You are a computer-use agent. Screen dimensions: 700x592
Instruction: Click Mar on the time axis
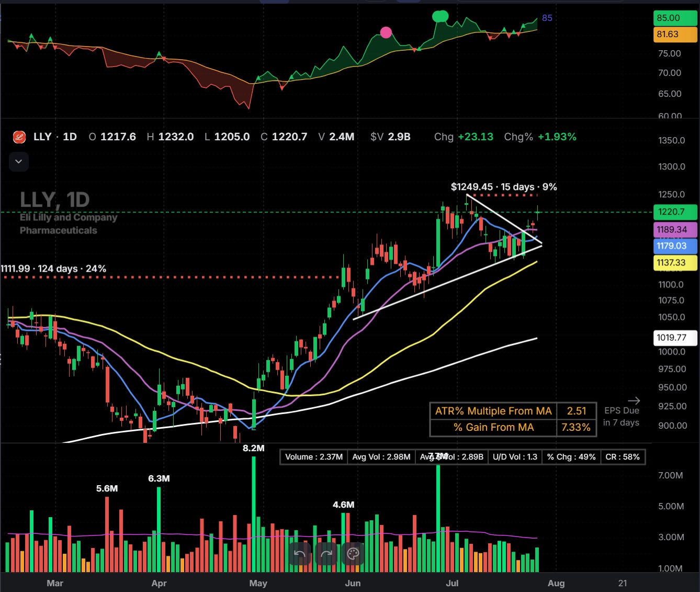pos(55,583)
